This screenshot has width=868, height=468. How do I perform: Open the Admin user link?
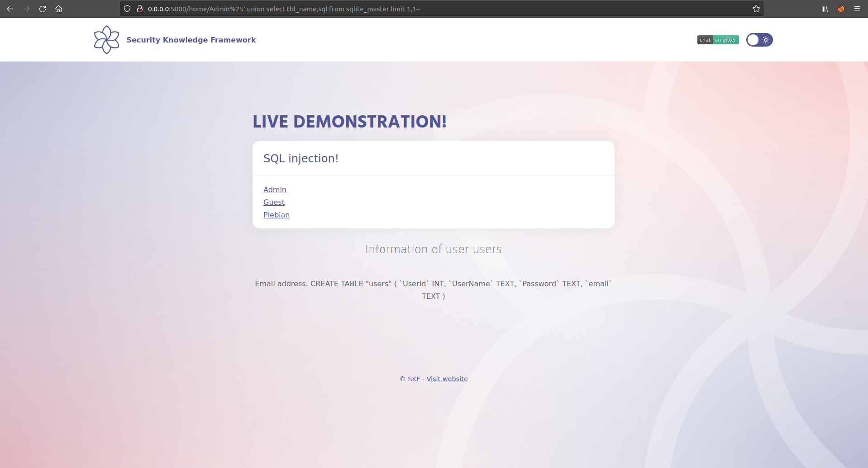(x=275, y=189)
